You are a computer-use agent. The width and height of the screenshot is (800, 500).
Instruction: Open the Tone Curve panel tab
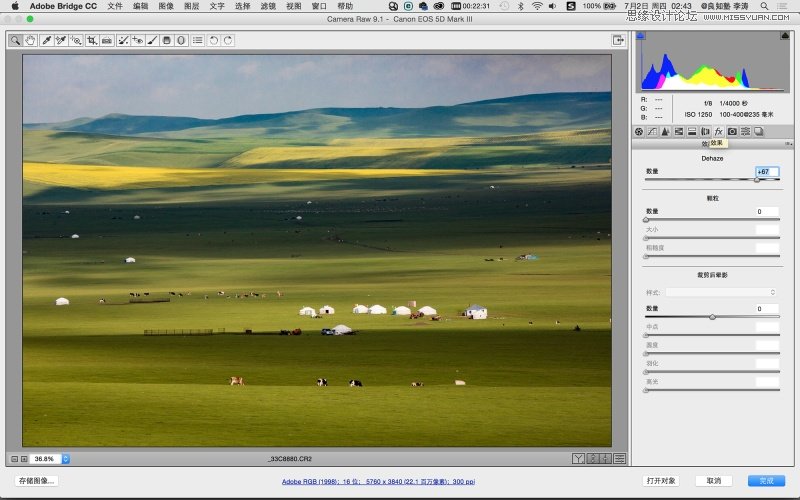click(651, 131)
